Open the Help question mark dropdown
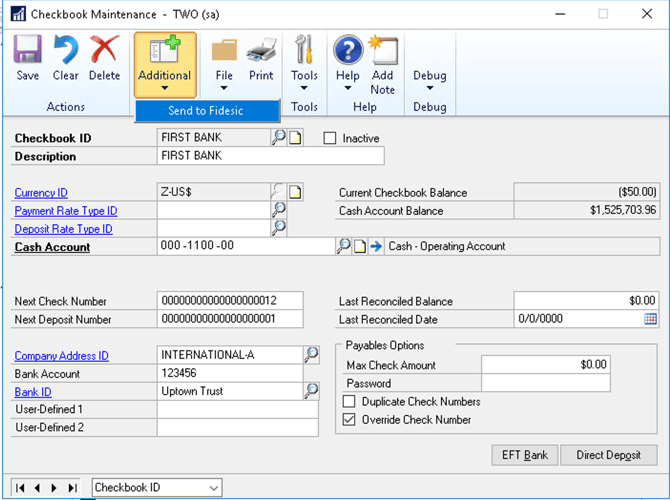670x500 pixels. pyautogui.click(x=348, y=63)
